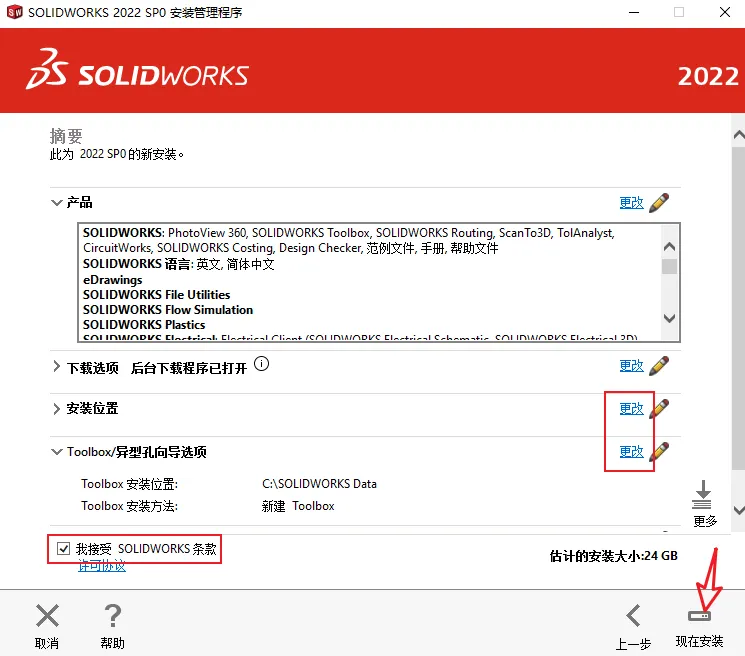Click the SOLIDWORKS 语言: 英文, 简体中文 row
This screenshot has width=745, height=656.
click(x=179, y=264)
